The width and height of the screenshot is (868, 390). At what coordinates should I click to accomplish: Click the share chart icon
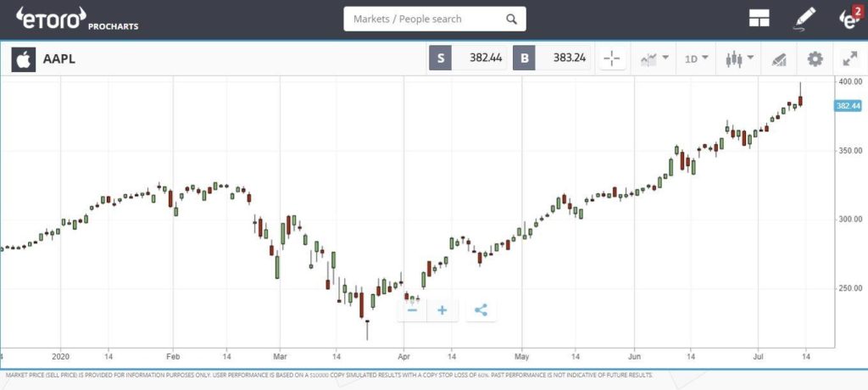[481, 310]
